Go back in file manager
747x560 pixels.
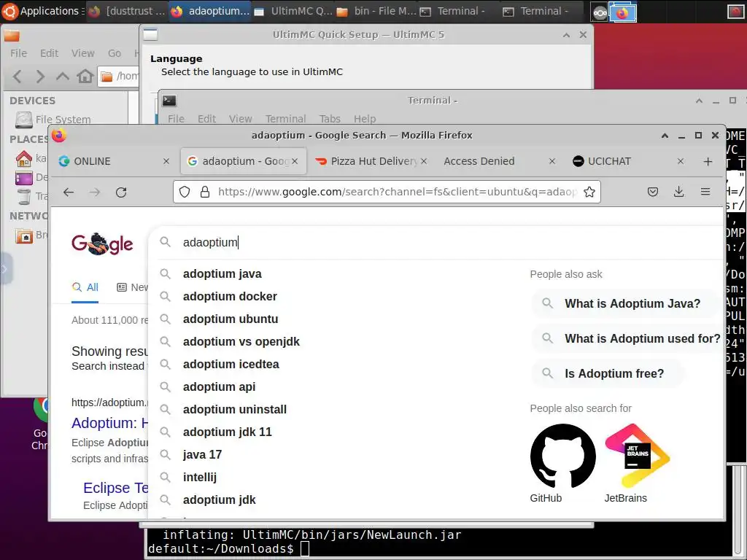[x=18, y=76]
